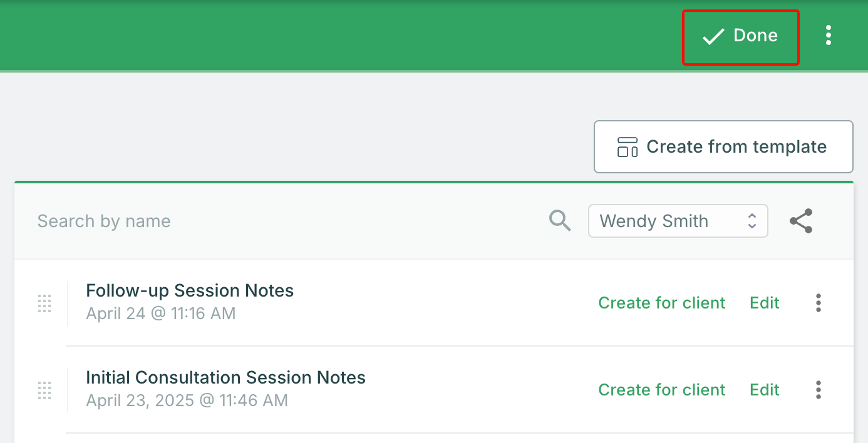Create Initial Consultation Session Notes for client
Screen dimensions: 868x443
click(662, 390)
